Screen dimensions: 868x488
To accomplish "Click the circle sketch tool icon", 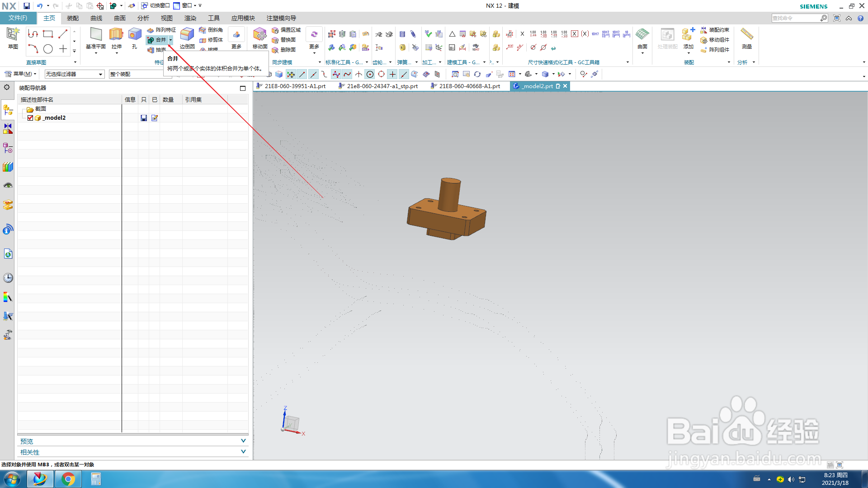I will [x=48, y=49].
